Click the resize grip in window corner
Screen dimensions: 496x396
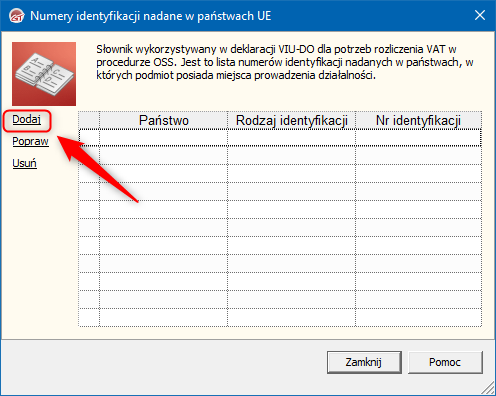point(489,389)
